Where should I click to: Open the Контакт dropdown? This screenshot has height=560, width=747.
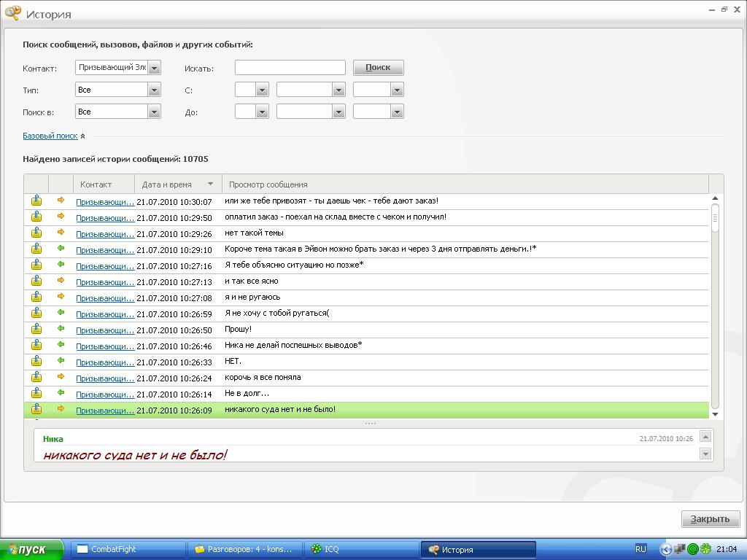[x=154, y=68]
